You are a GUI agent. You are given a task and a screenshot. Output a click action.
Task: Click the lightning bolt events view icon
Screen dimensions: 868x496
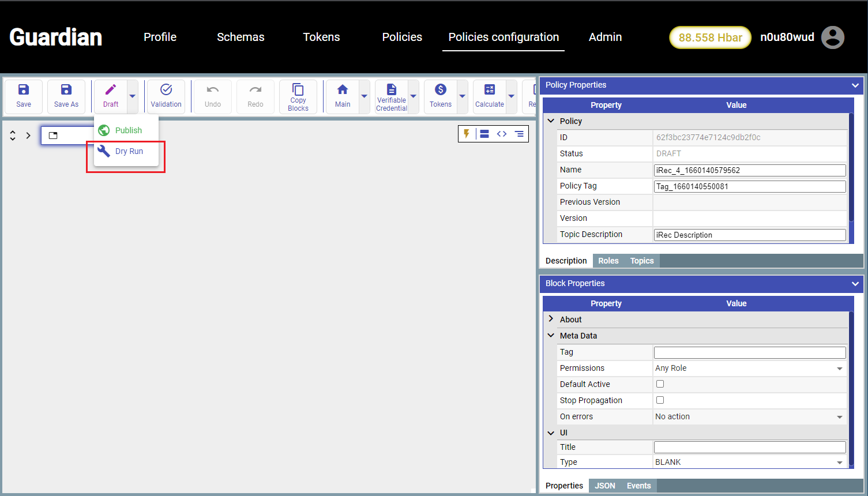[x=467, y=134]
